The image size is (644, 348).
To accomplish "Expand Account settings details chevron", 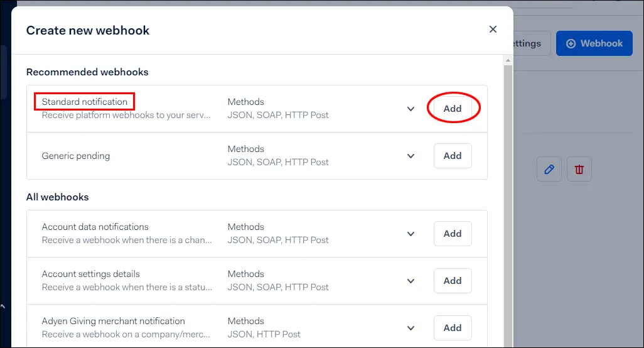I will 411,281.
